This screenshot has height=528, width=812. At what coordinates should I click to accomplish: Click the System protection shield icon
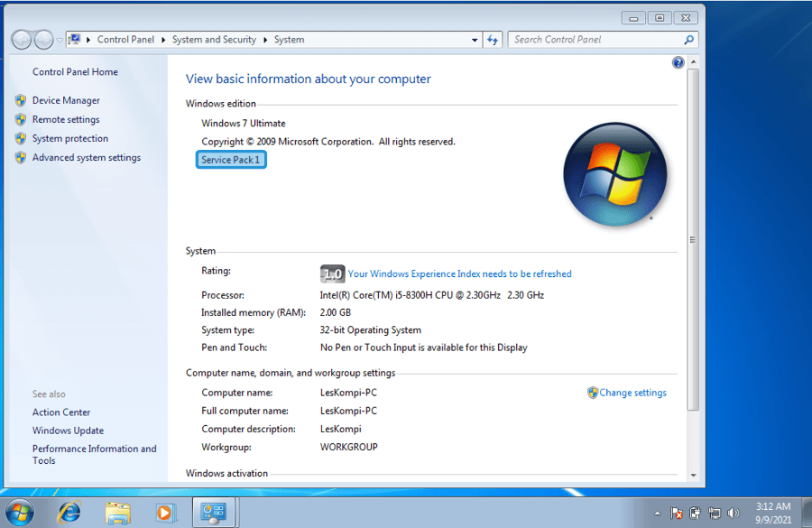pyautogui.click(x=21, y=138)
